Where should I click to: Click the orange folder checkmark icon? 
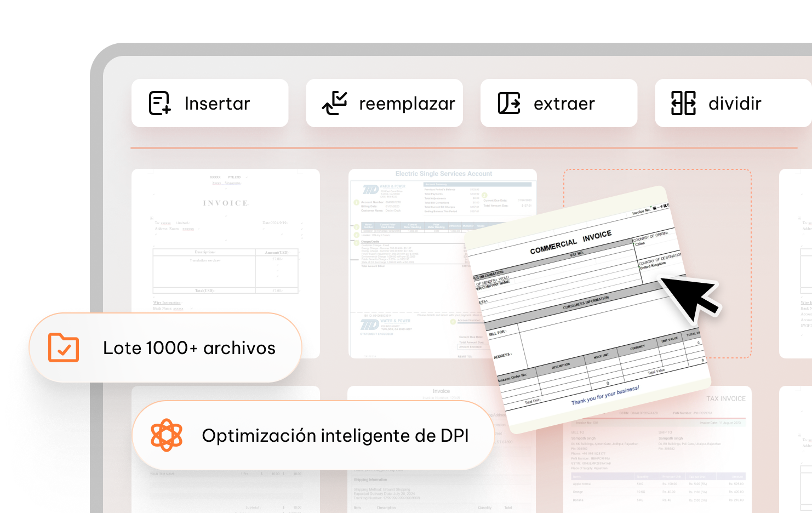pyautogui.click(x=64, y=347)
